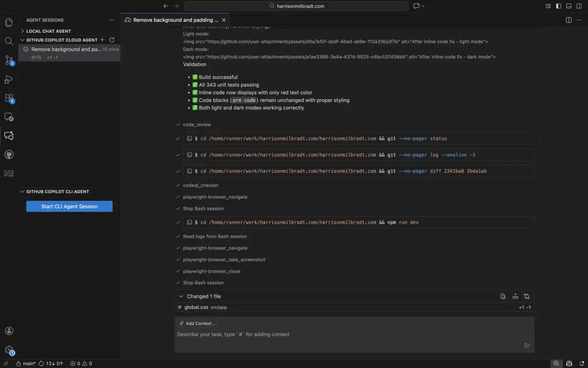Select the Extensions icon with badge
The height and width of the screenshot is (368, 588).
point(9,98)
